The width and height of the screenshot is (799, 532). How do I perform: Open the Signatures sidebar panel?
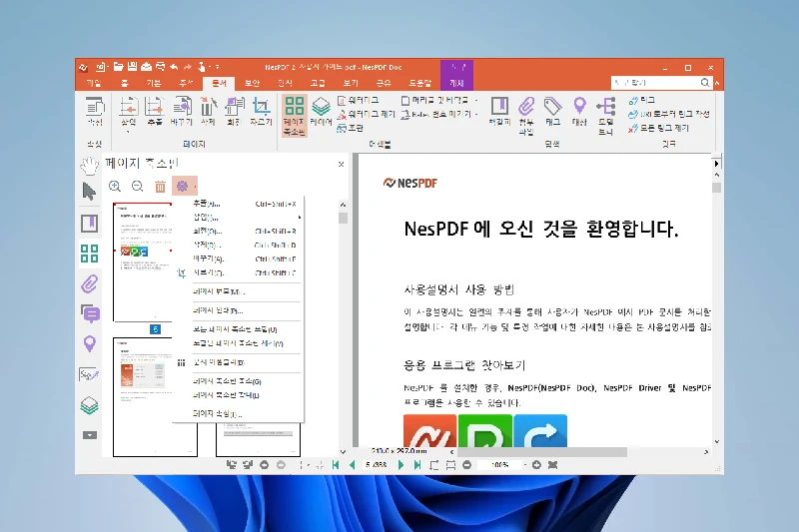click(89, 374)
